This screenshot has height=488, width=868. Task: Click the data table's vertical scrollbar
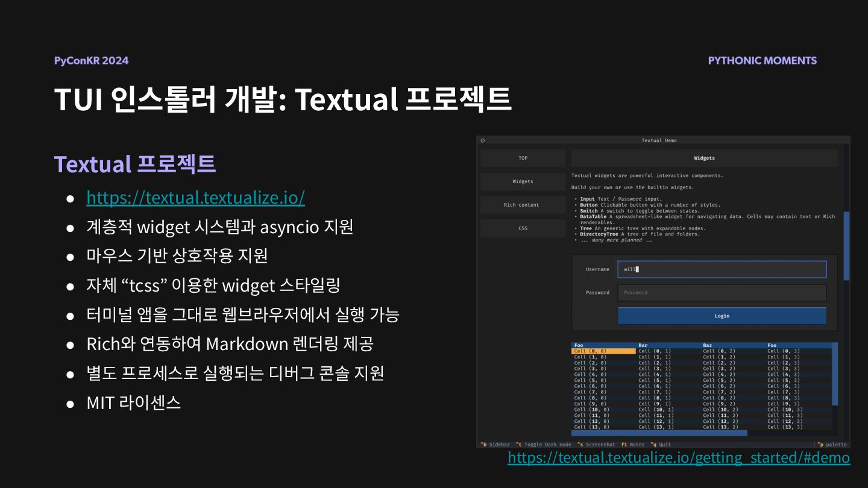[x=835, y=374]
